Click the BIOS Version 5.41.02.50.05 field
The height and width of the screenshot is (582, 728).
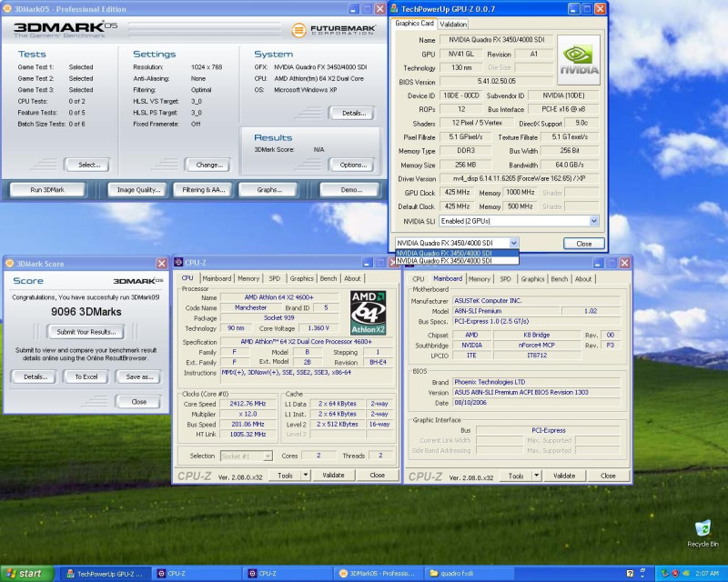(x=496, y=81)
